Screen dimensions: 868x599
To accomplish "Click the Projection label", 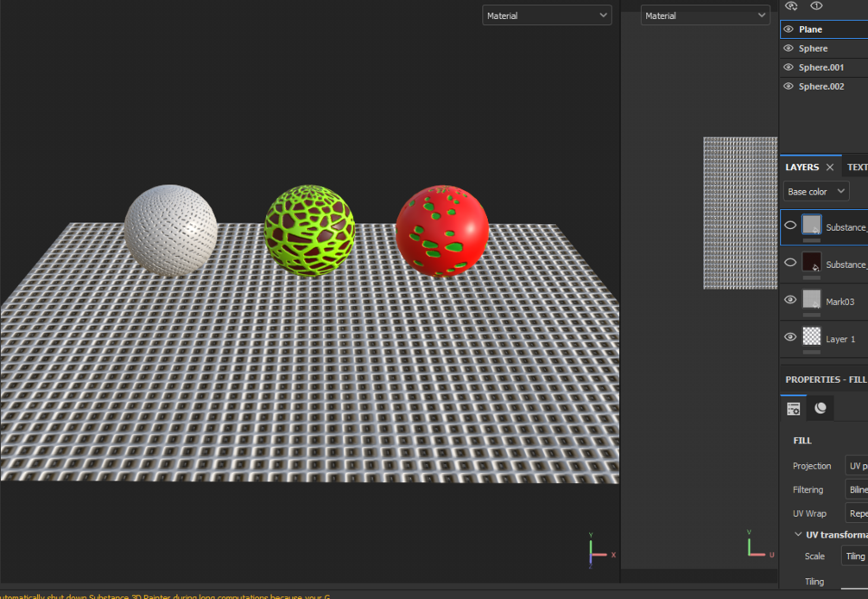I will 812,466.
